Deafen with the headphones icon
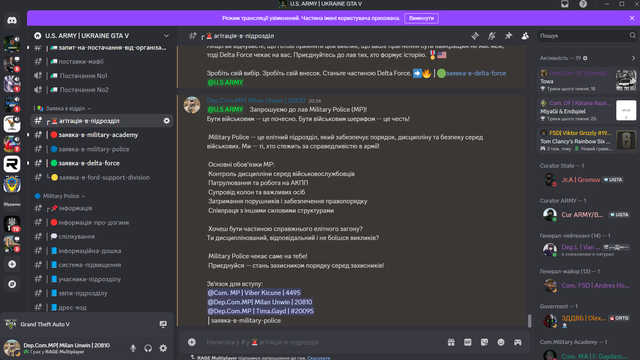640x360 pixels. tap(148, 348)
